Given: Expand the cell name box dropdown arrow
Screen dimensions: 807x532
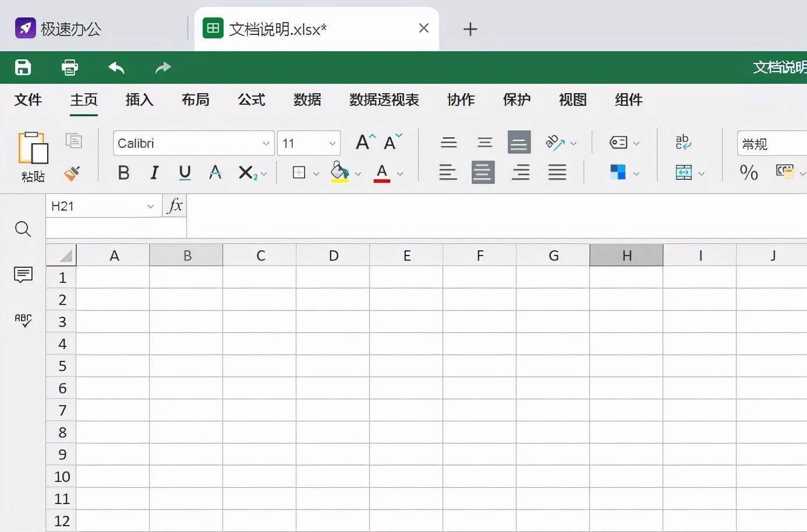Looking at the screenshot, I should (150, 207).
